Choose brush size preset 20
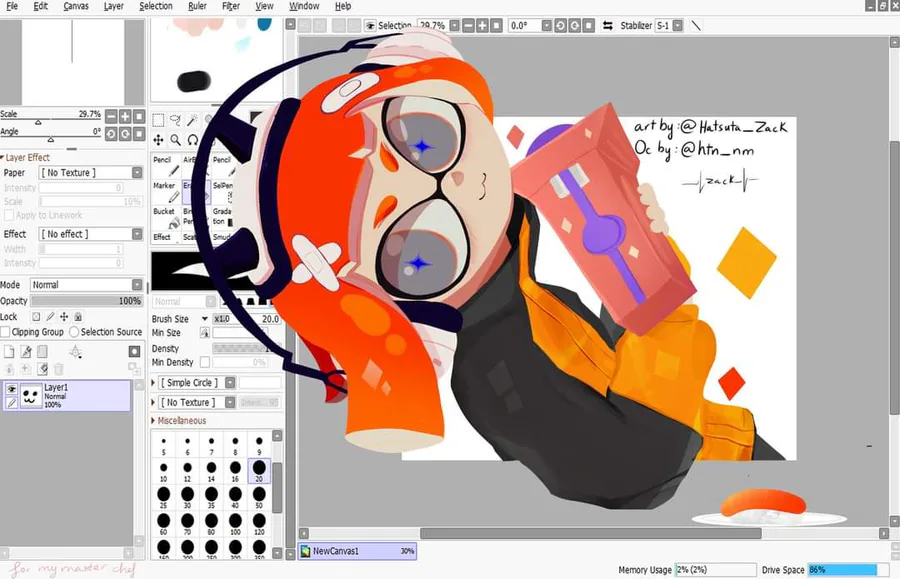Image resolution: width=900 pixels, height=579 pixels. coord(259,471)
